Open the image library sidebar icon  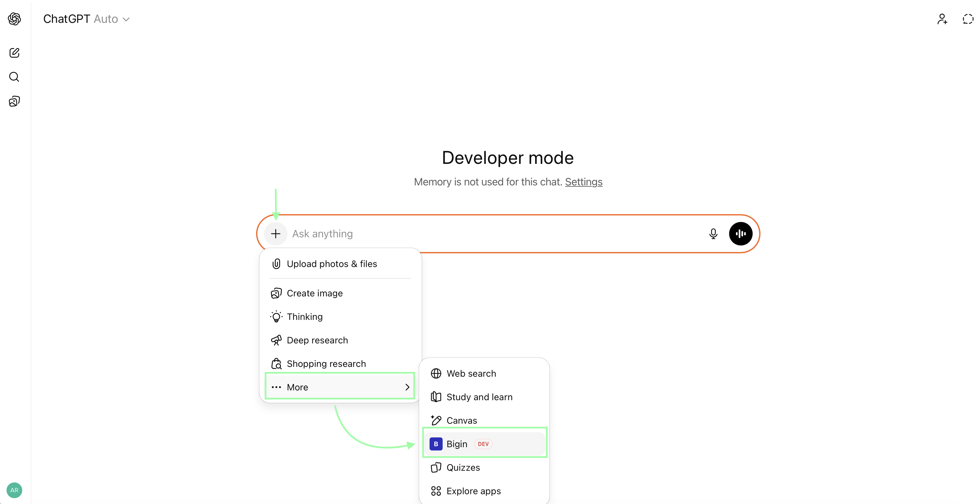pos(14,101)
